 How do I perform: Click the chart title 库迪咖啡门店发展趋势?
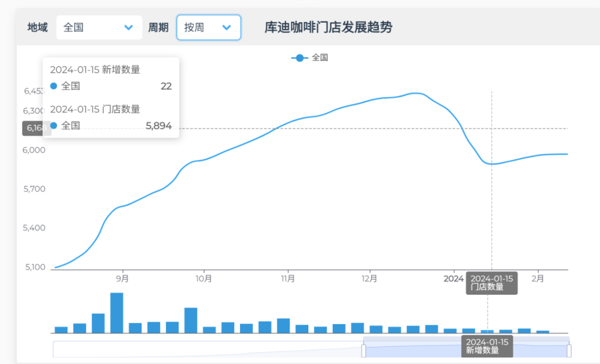tap(328, 27)
